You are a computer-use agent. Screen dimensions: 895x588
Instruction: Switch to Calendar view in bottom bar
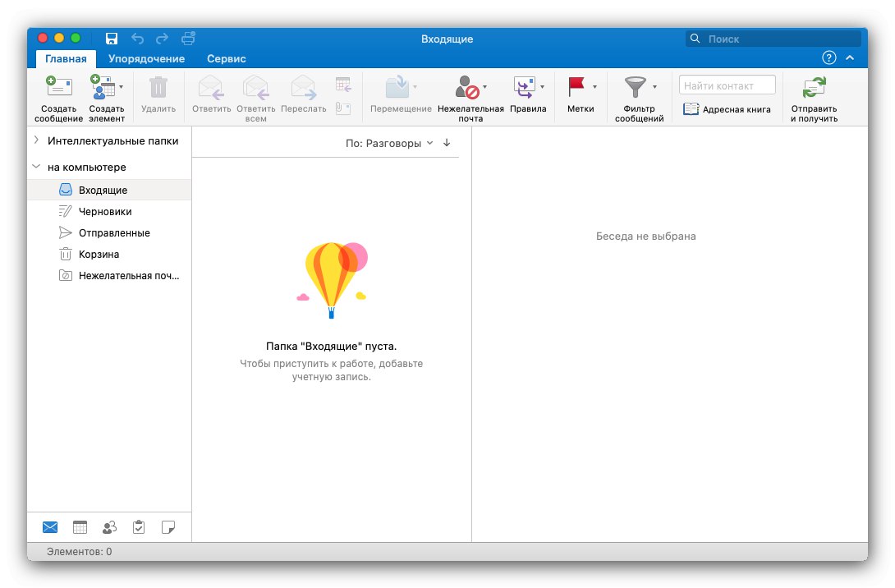click(x=80, y=527)
